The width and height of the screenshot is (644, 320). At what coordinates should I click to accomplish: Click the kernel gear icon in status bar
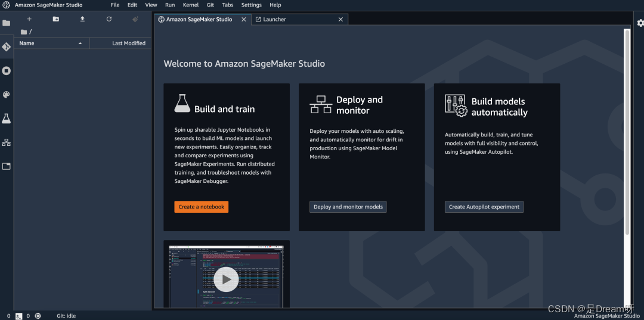point(38,316)
